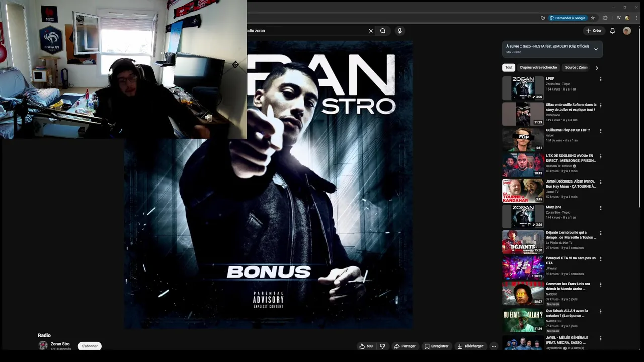Clear the YouTube search box with X
The width and height of the screenshot is (644, 362).
coord(371,31)
